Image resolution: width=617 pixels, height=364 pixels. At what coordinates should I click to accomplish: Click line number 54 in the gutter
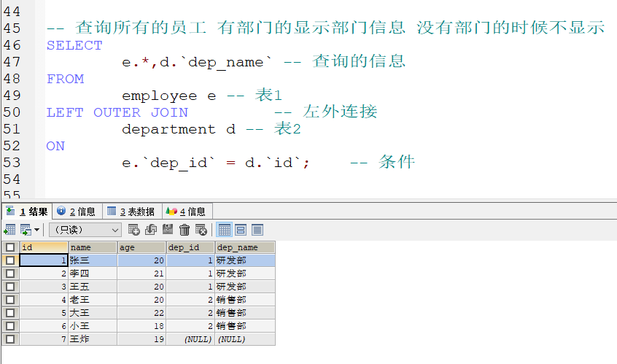(12, 179)
